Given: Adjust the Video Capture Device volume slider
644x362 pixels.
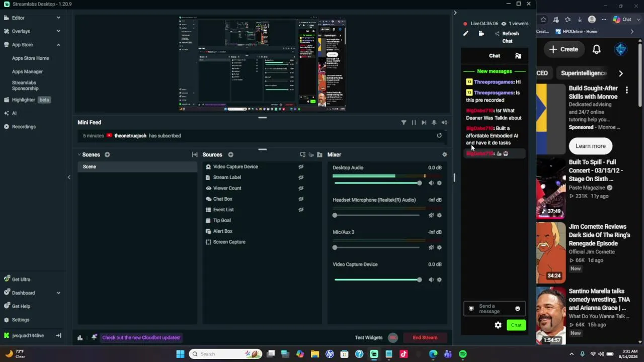Looking at the screenshot, I should (x=377, y=280).
